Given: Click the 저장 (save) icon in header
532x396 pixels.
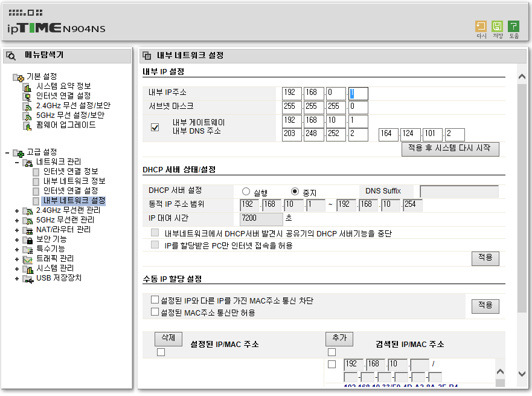Looking at the screenshot, I should [497, 26].
